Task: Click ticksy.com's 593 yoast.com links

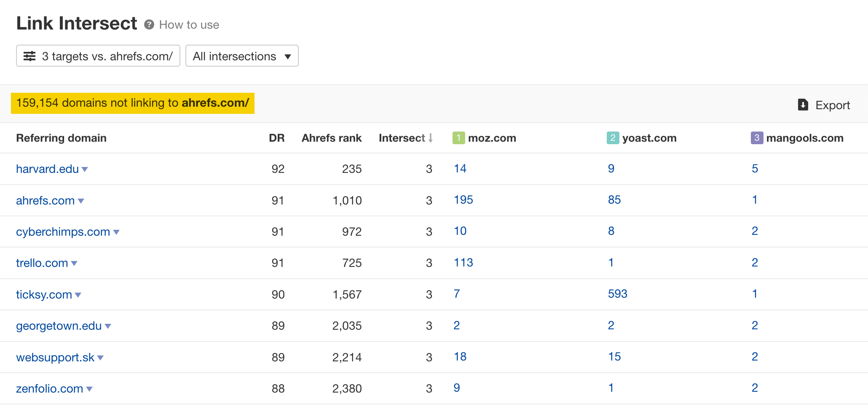Action: [x=617, y=294]
